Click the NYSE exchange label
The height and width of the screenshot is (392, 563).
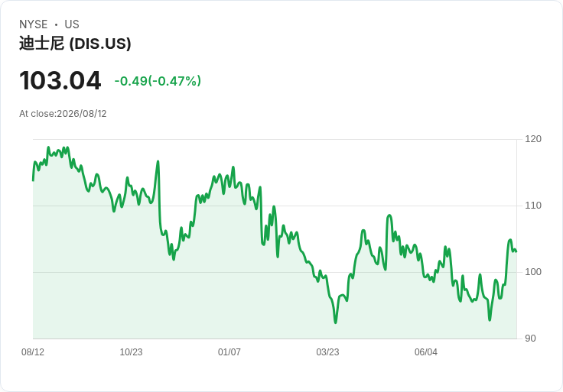point(34,24)
